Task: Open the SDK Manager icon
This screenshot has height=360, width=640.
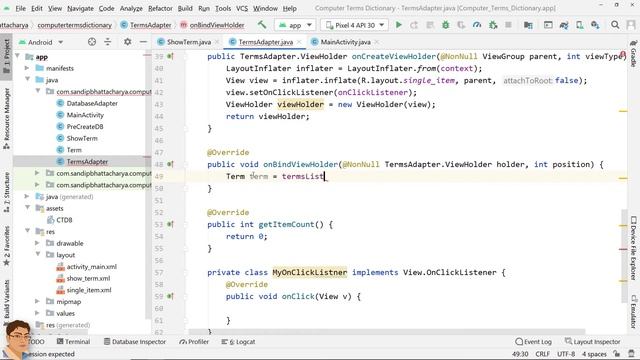Action: coord(595,25)
